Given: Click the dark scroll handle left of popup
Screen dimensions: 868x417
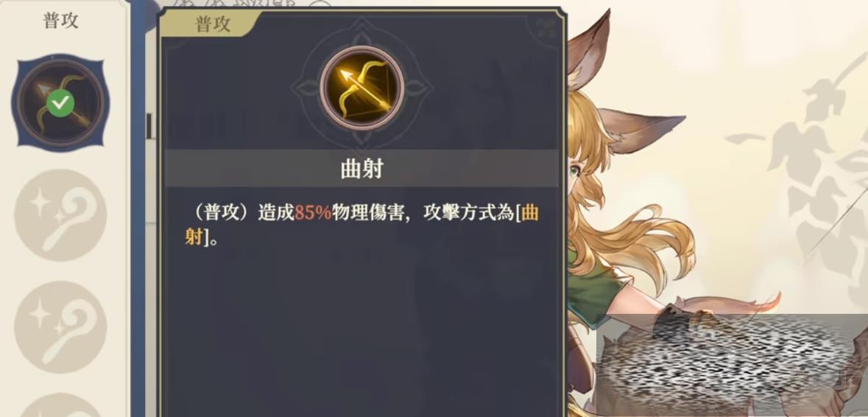Looking at the screenshot, I should tap(149, 125).
